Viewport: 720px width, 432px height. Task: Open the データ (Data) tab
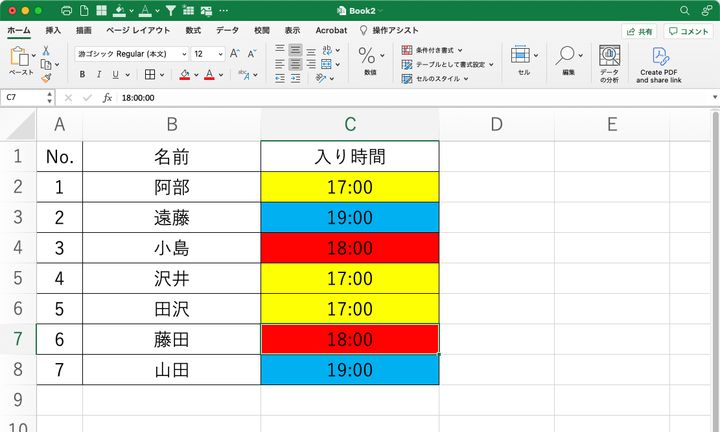(x=227, y=31)
